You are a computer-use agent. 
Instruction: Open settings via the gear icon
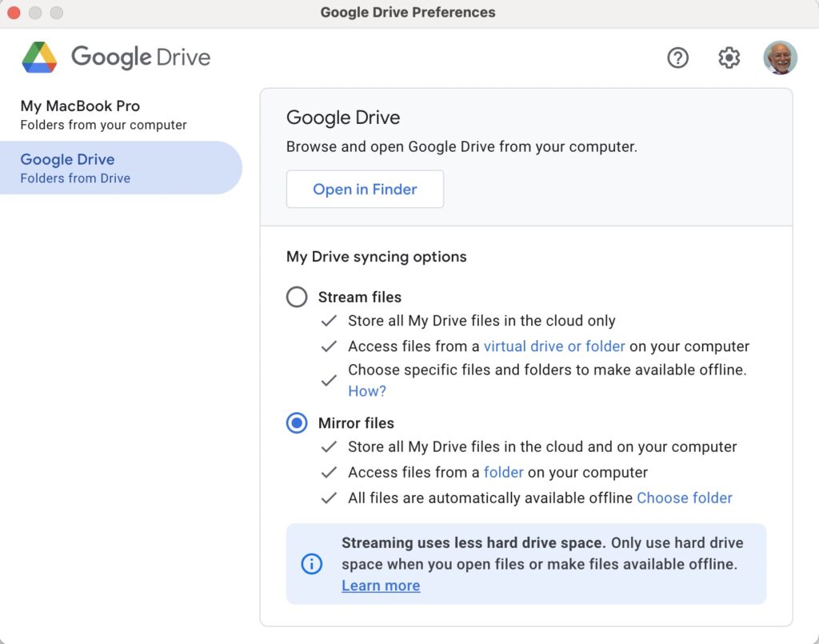click(x=729, y=58)
